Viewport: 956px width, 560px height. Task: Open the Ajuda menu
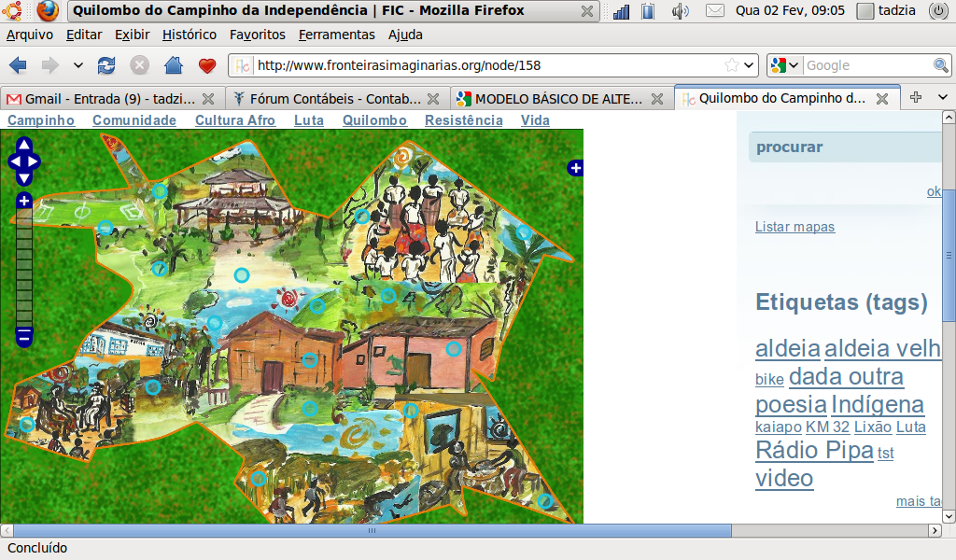pyautogui.click(x=405, y=35)
